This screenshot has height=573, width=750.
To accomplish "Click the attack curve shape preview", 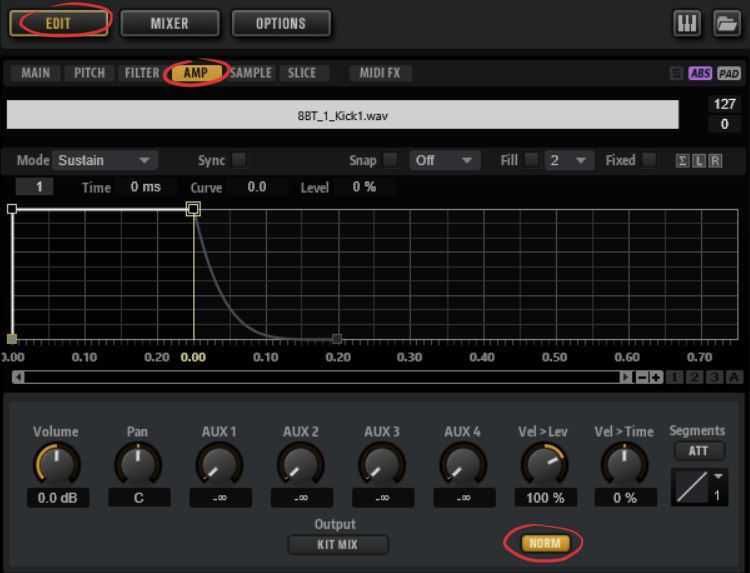I will (691, 487).
